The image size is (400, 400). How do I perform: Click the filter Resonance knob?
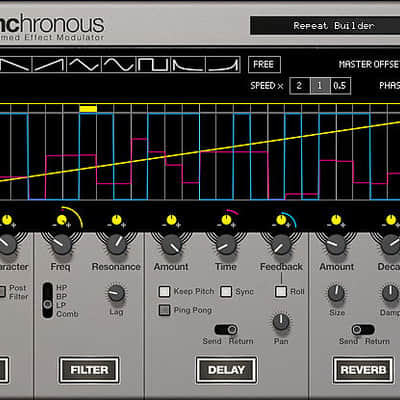click(x=116, y=245)
